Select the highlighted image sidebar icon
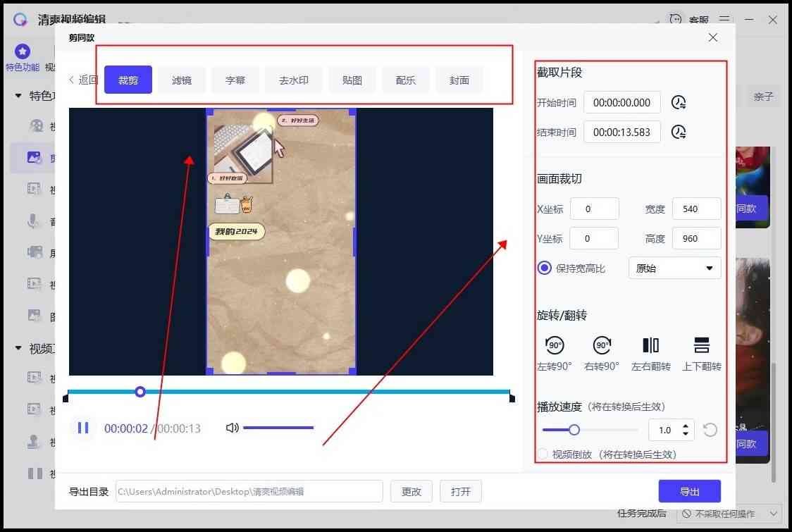792x532 pixels. click(34, 158)
